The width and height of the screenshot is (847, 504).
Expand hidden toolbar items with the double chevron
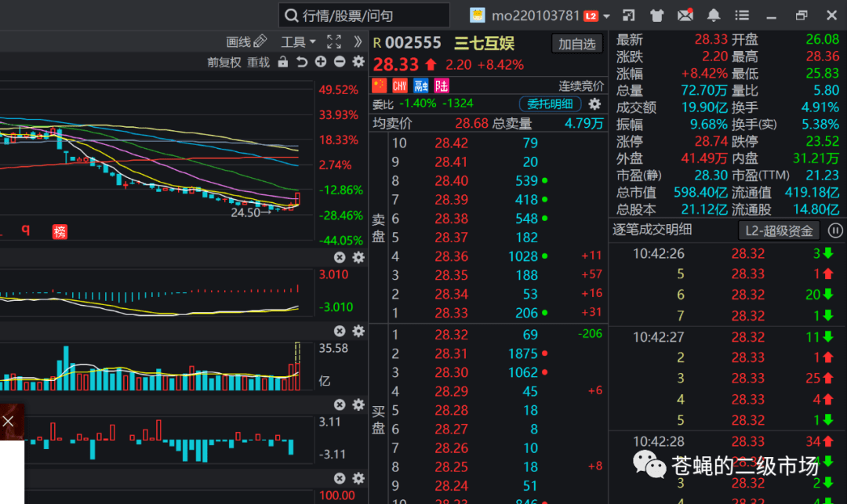click(x=357, y=42)
